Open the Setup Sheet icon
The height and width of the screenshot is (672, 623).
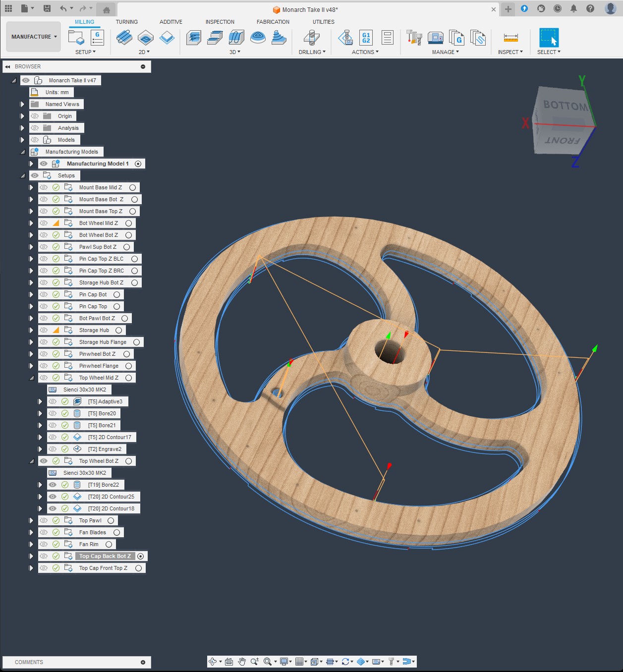pos(388,38)
